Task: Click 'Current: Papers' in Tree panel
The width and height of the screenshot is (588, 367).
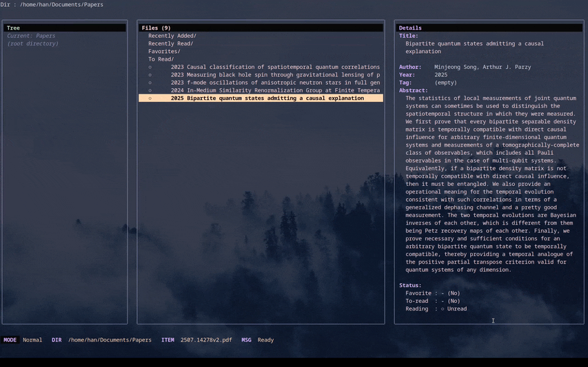Action: coord(31,36)
